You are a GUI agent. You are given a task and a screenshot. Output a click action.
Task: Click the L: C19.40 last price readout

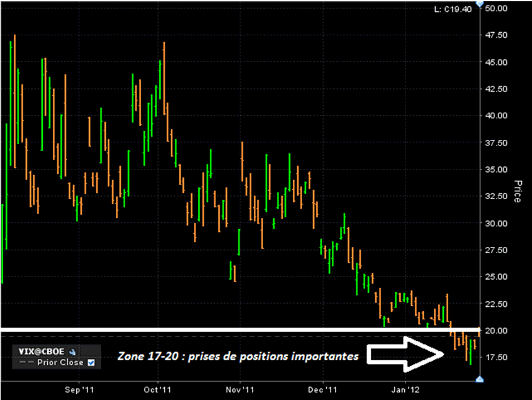pos(453,9)
